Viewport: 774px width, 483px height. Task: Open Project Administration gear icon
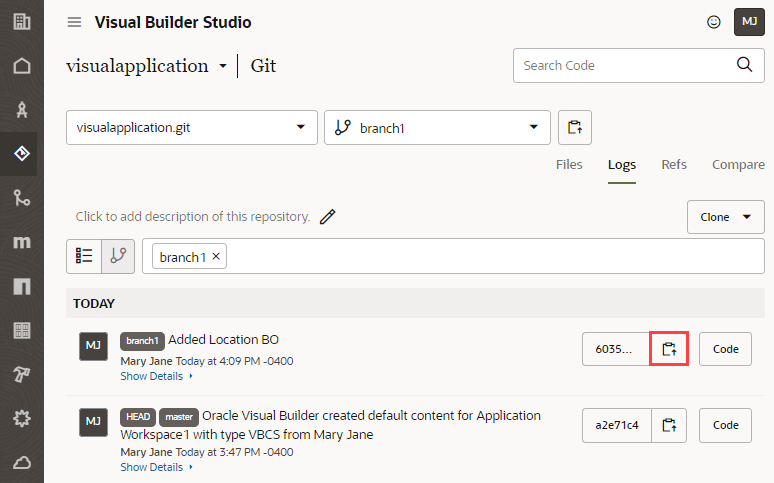pyautogui.click(x=22, y=418)
